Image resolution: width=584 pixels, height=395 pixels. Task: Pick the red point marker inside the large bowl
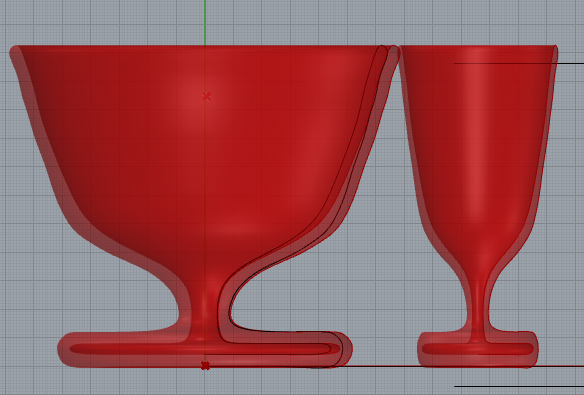[206, 96]
